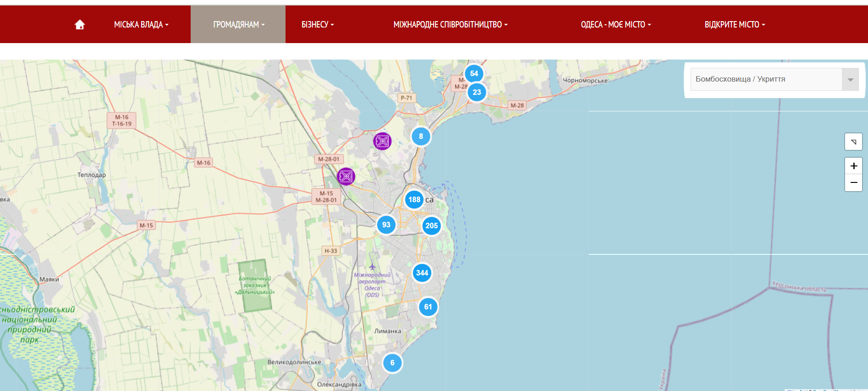The width and height of the screenshot is (868, 391).
Task: Open the 188 cluster marker
Action: [x=414, y=199]
